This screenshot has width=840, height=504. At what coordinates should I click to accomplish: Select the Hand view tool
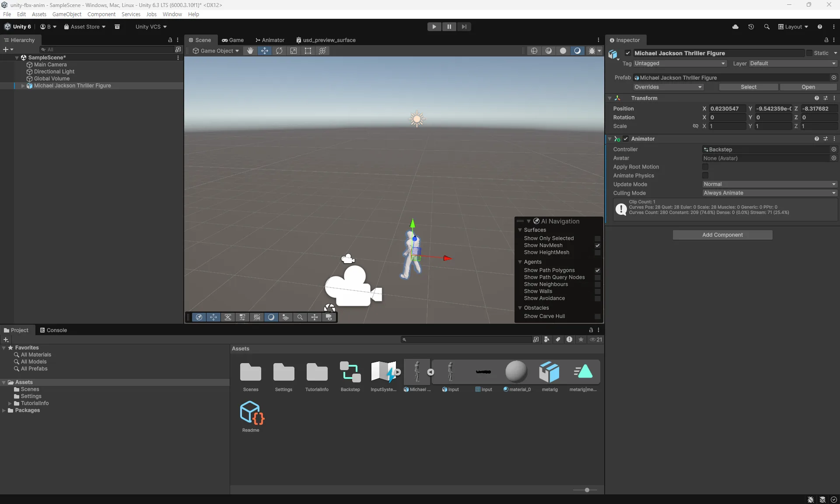[x=250, y=51]
